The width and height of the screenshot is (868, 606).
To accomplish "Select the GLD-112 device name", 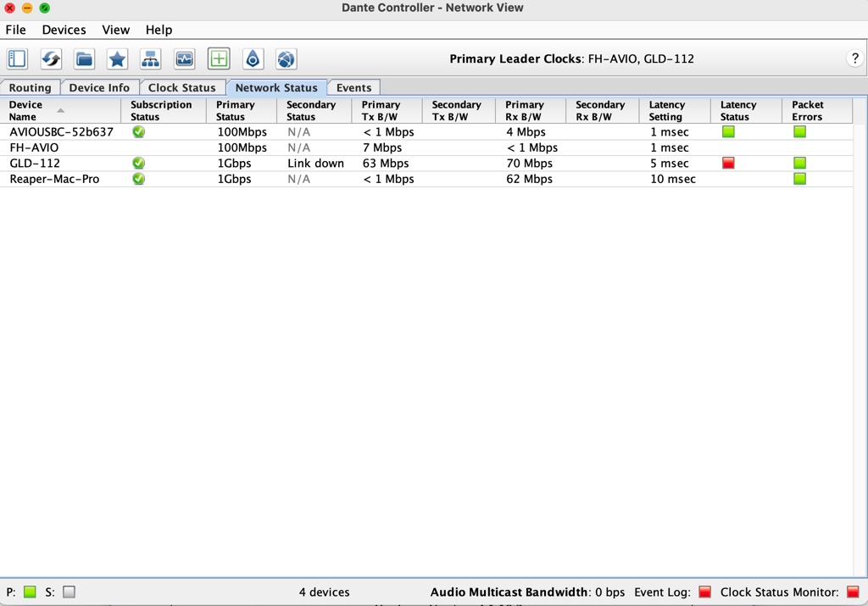I will 34,164.
